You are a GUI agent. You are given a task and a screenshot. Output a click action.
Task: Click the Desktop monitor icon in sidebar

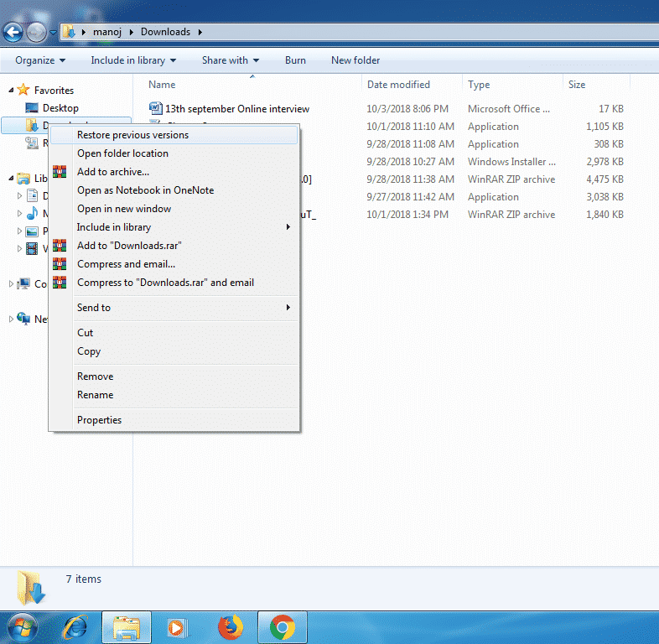tap(32, 108)
